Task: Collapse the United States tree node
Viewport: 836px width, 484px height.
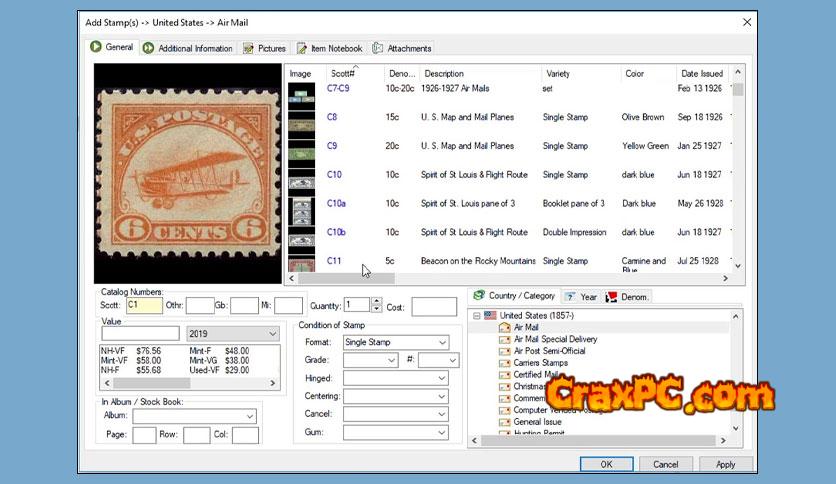Action: click(x=476, y=316)
